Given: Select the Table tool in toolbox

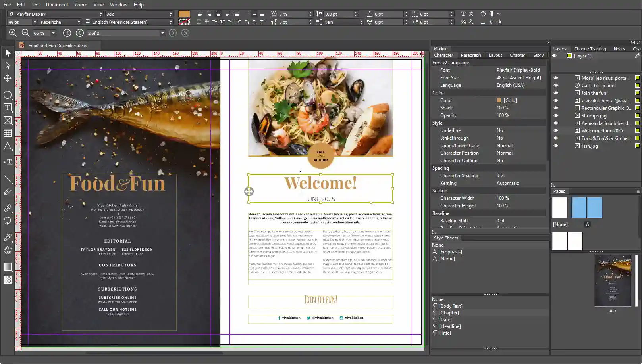Looking at the screenshot, I should point(8,133).
